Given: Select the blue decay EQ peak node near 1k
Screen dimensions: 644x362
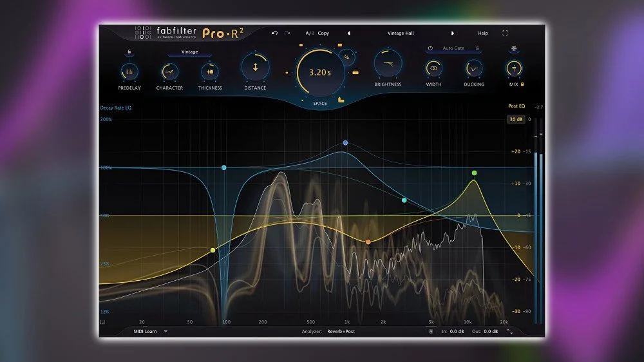Looking at the screenshot, I should (345, 143).
